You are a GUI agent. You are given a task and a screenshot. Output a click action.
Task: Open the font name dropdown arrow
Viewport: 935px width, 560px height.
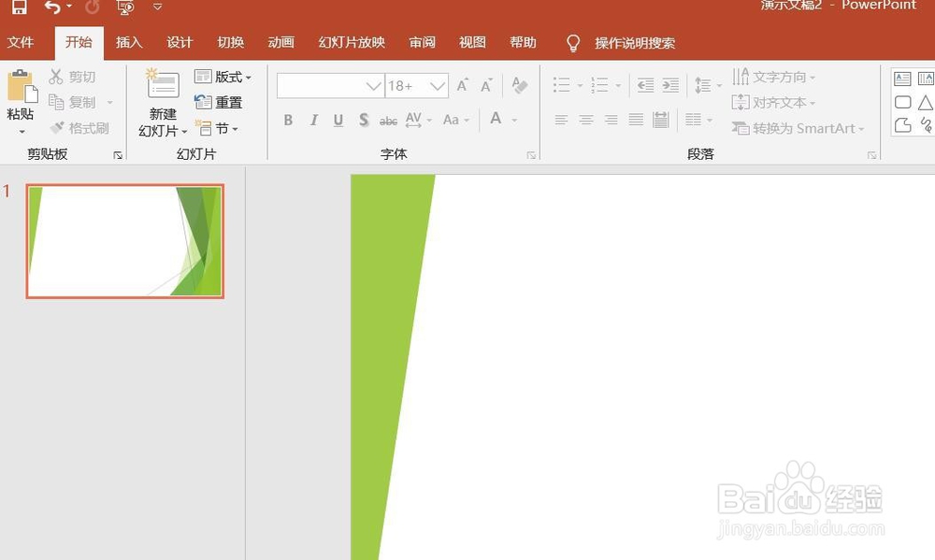point(374,86)
